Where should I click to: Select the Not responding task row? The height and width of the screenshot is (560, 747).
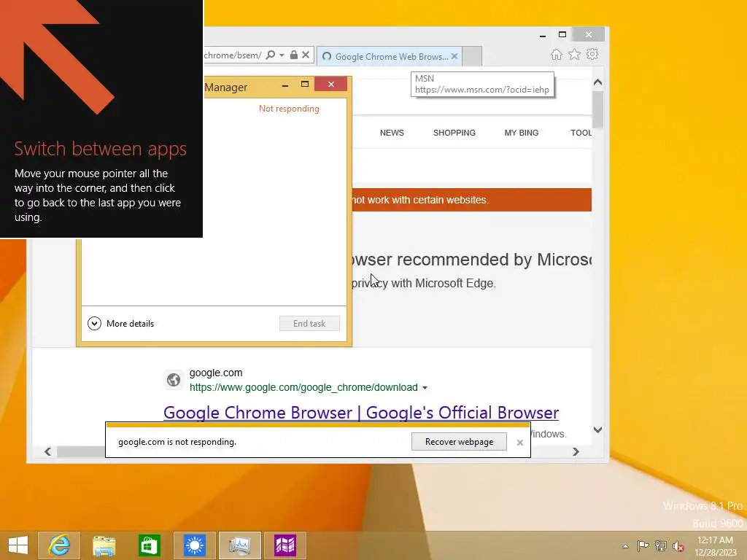pos(275,109)
